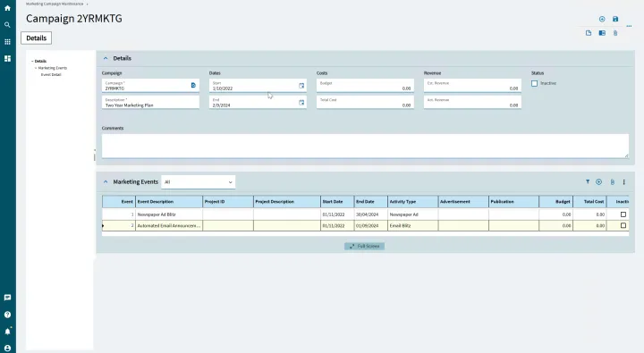Screen dimensions: 644x353
Task: Open the Home icon in sidebar
Action: tap(7, 8)
